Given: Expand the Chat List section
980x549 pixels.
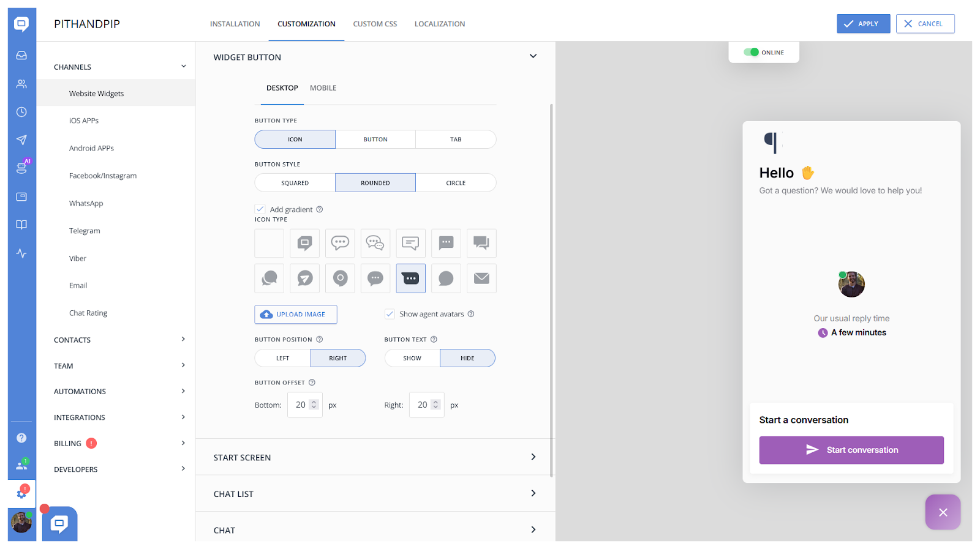Looking at the screenshot, I should (375, 493).
